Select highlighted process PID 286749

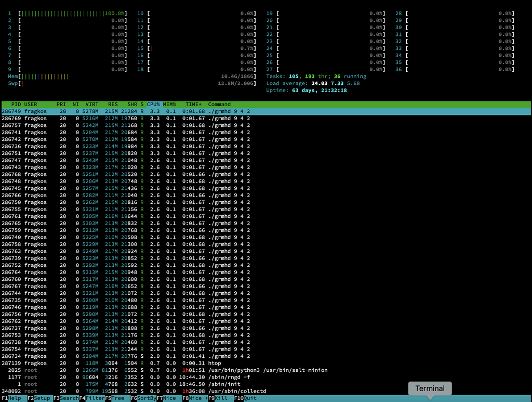click(266, 111)
